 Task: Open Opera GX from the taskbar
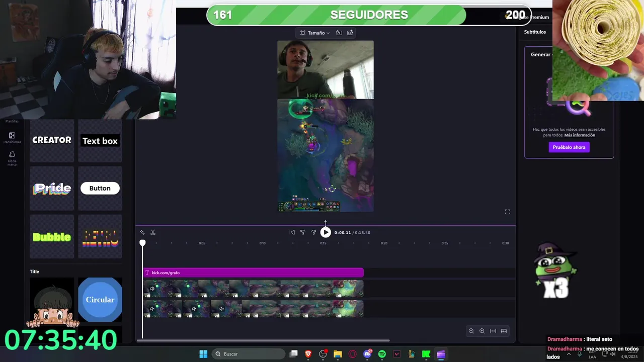click(x=352, y=354)
